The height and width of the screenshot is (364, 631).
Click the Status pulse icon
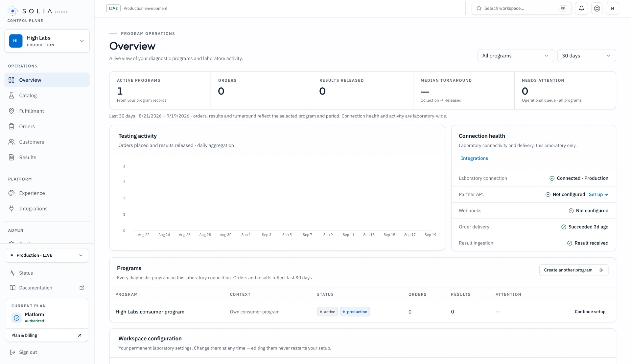[12, 273]
